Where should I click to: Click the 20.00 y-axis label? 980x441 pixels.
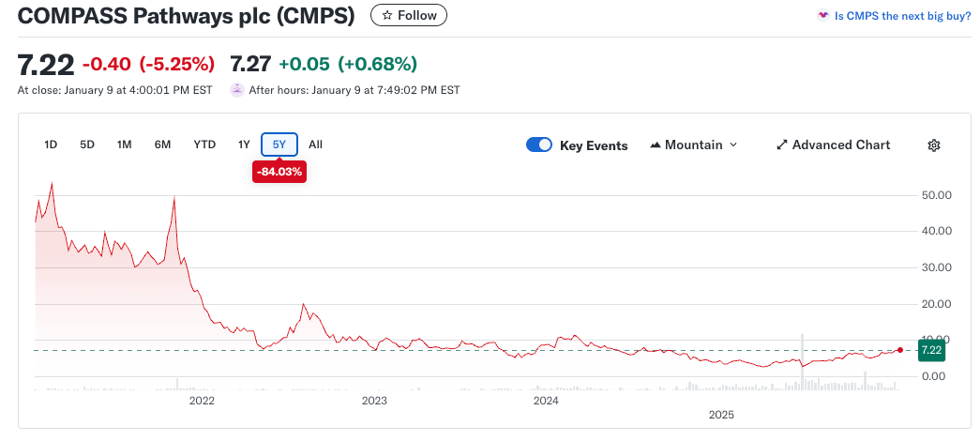[936, 304]
